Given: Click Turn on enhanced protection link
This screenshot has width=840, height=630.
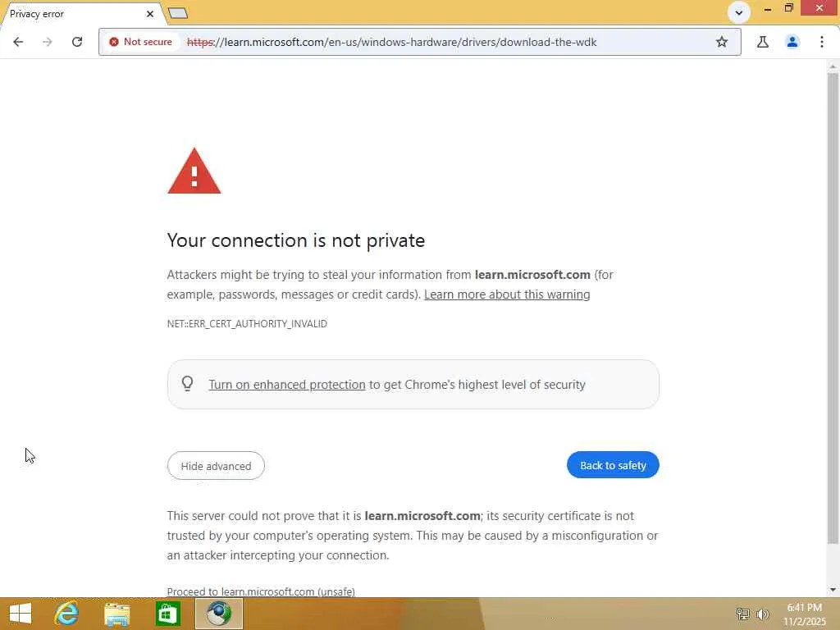Looking at the screenshot, I should pyautogui.click(x=287, y=385).
